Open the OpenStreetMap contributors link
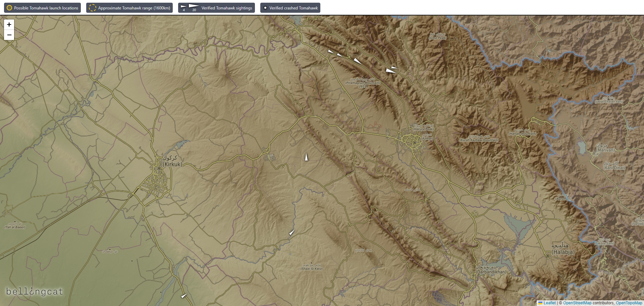 (x=577, y=303)
